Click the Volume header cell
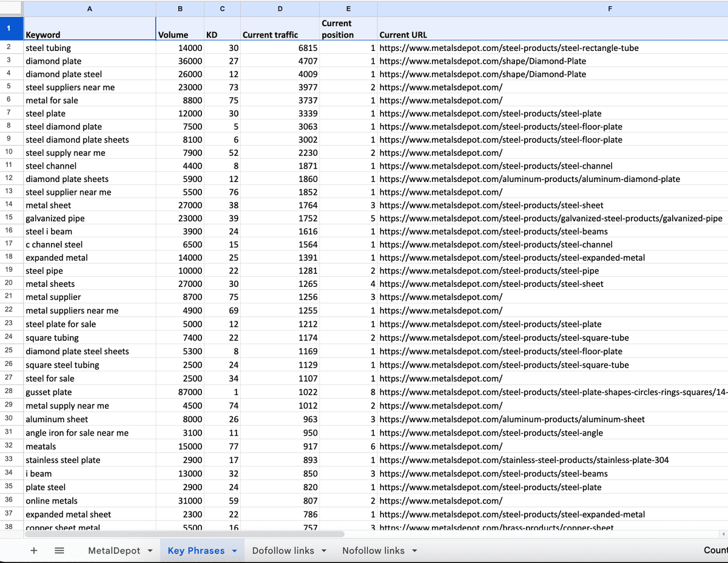The width and height of the screenshot is (728, 563). click(180, 29)
